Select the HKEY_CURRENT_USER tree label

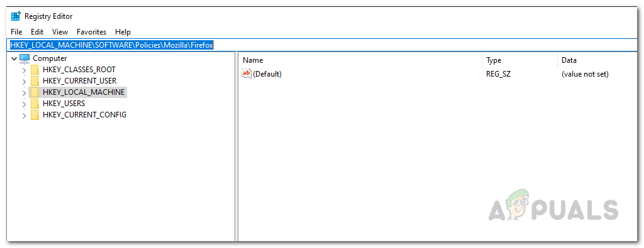(79, 81)
